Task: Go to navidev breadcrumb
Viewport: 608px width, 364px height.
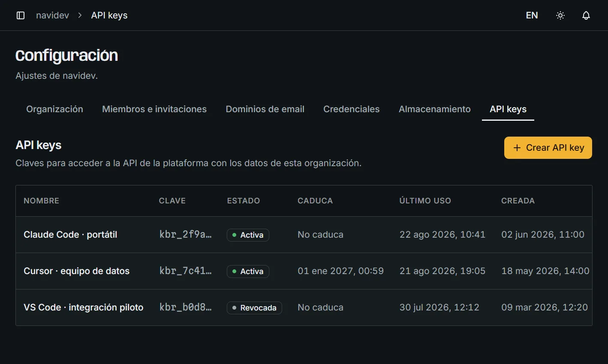Action: point(52,15)
